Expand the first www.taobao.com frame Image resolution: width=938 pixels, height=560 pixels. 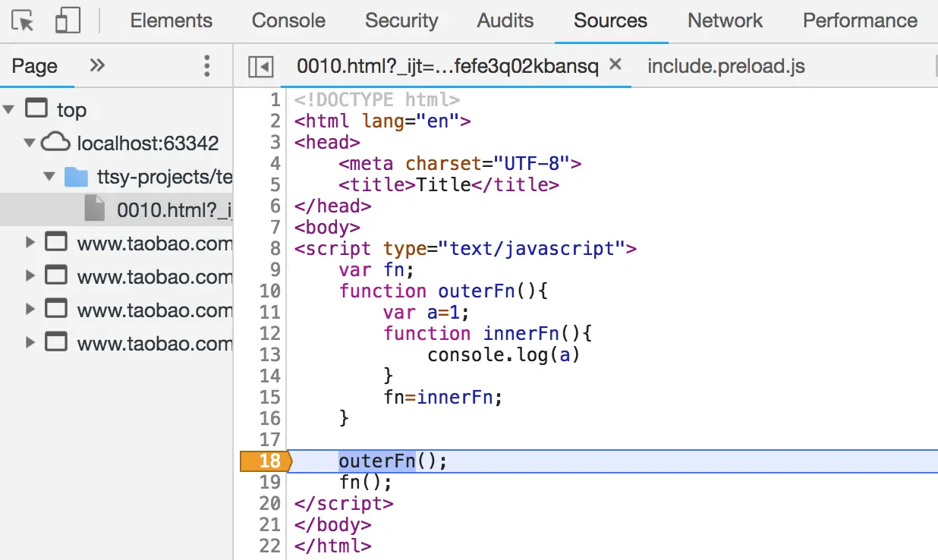[x=30, y=243]
